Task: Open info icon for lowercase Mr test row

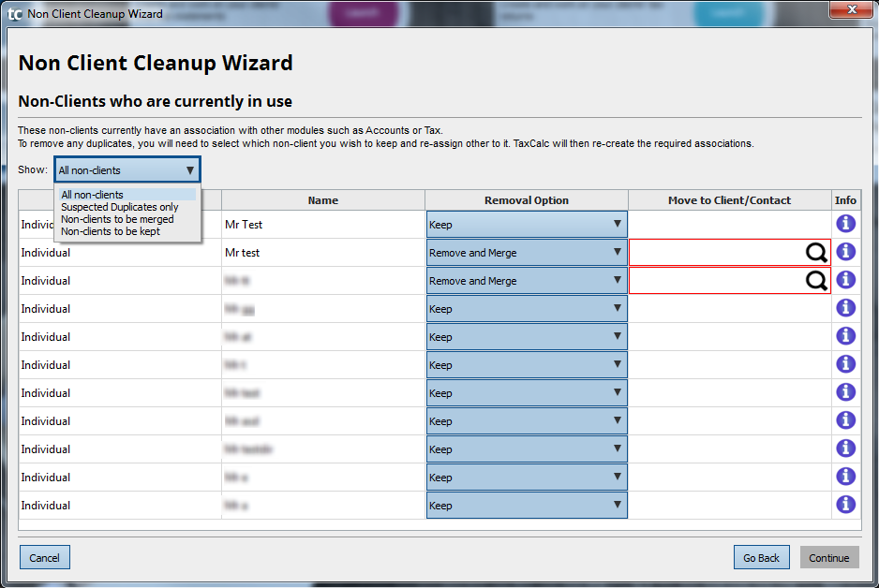Action: click(x=845, y=252)
